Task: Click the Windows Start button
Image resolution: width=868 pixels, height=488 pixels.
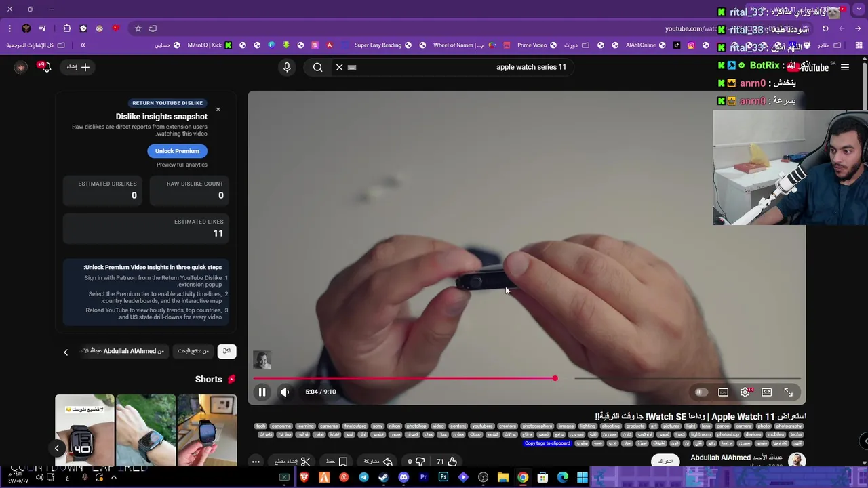Action: [x=583, y=477]
